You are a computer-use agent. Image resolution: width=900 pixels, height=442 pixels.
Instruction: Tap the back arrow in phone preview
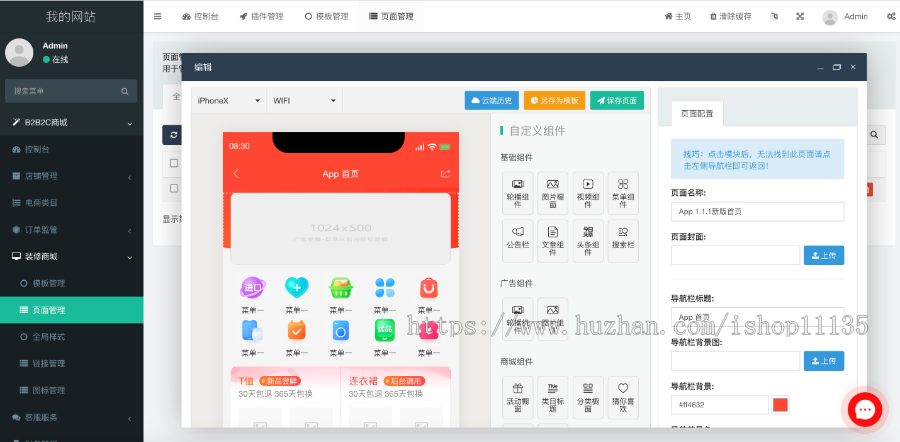[x=236, y=174]
